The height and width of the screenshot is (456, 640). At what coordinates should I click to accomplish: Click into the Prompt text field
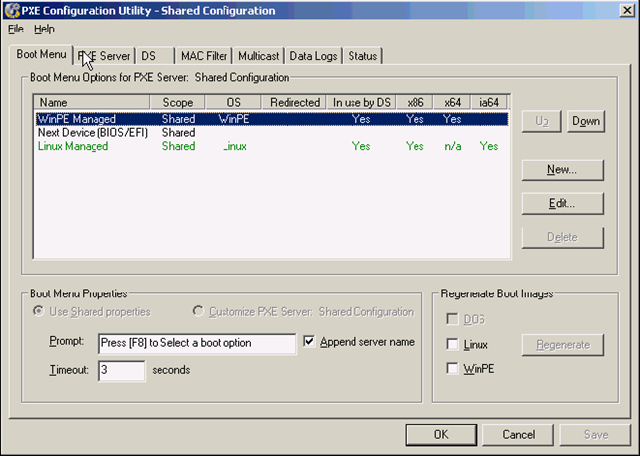(197, 343)
